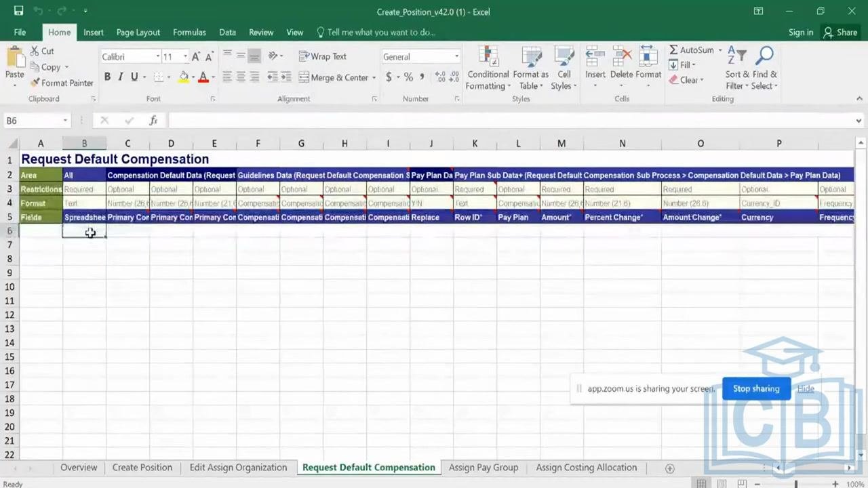The width and height of the screenshot is (868, 488).
Task: Apply comma style format
Action: pyautogui.click(x=422, y=77)
